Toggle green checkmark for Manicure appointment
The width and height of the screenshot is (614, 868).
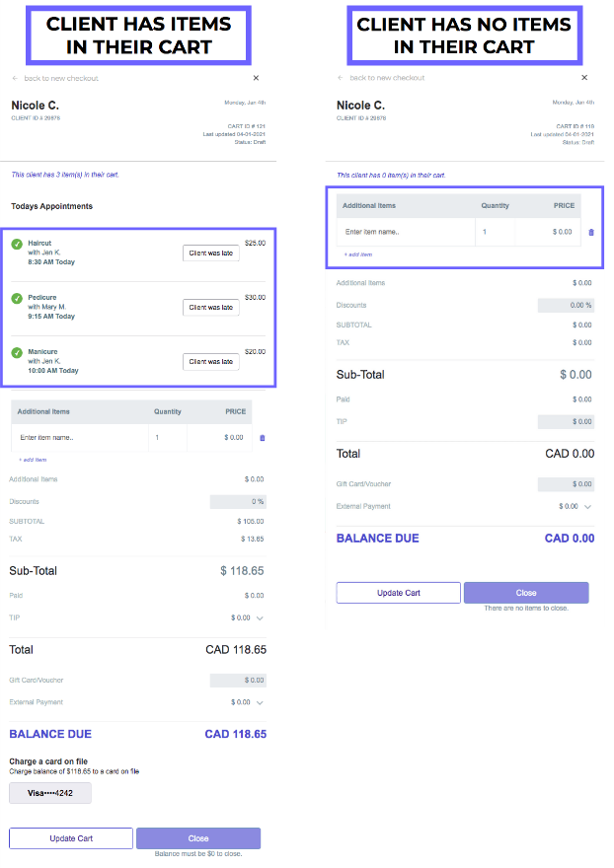click(17, 352)
